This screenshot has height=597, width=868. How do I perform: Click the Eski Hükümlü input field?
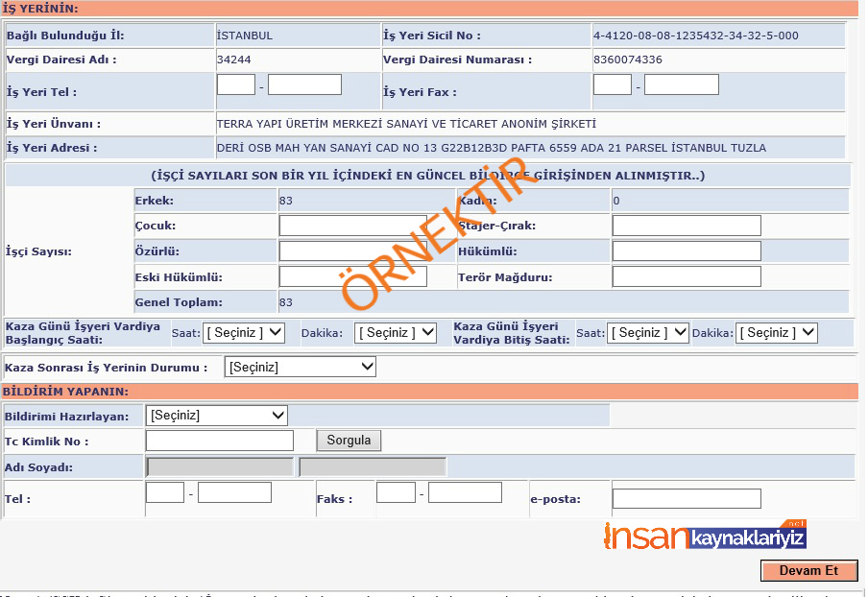tap(352, 277)
